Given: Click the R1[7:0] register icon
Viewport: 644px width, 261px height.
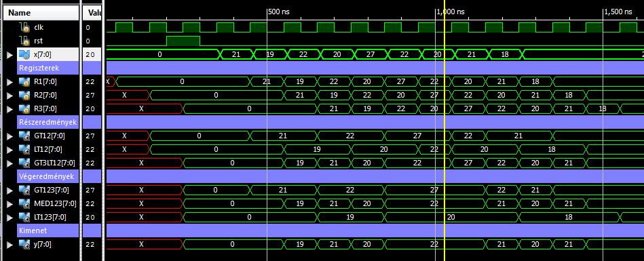Looking at the screenshot, I should tap(24, 81).
